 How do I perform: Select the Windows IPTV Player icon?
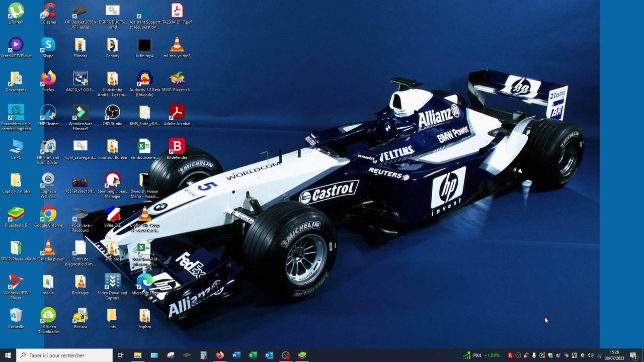pyautogui.click(x=16, y=287)
